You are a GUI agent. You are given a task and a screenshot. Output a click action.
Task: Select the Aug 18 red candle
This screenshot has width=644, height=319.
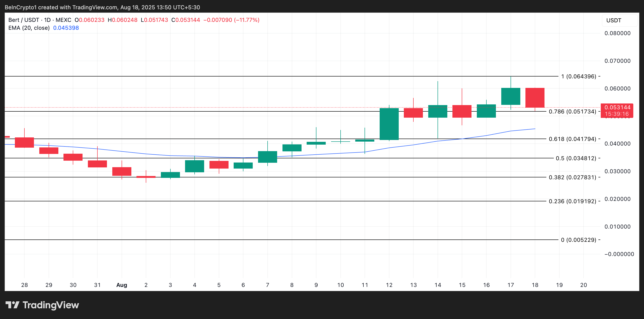pos(535,98)
